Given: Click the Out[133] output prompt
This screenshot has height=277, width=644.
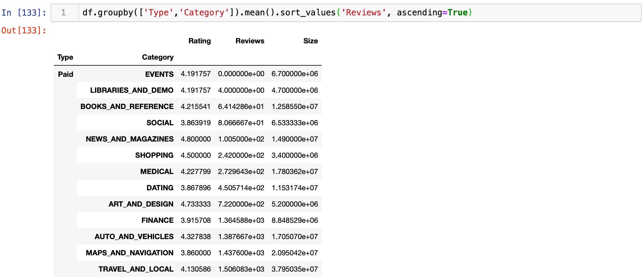Looking at the screenshot, I should tap(24, 30).
